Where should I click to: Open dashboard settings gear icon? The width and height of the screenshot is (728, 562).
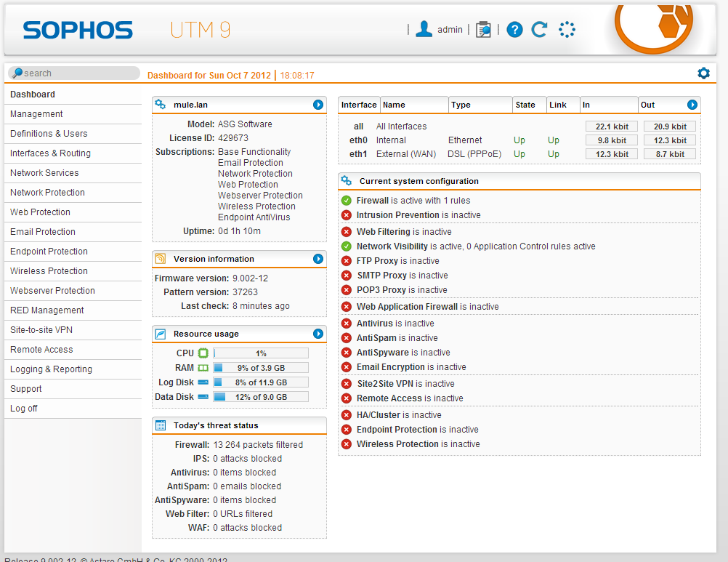pos(703,73)
